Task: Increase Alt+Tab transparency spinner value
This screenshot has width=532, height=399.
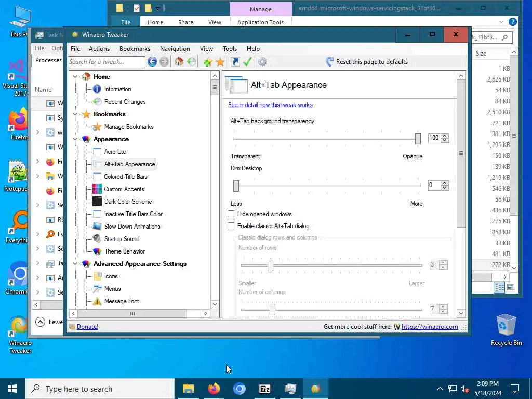Action: 445,136
